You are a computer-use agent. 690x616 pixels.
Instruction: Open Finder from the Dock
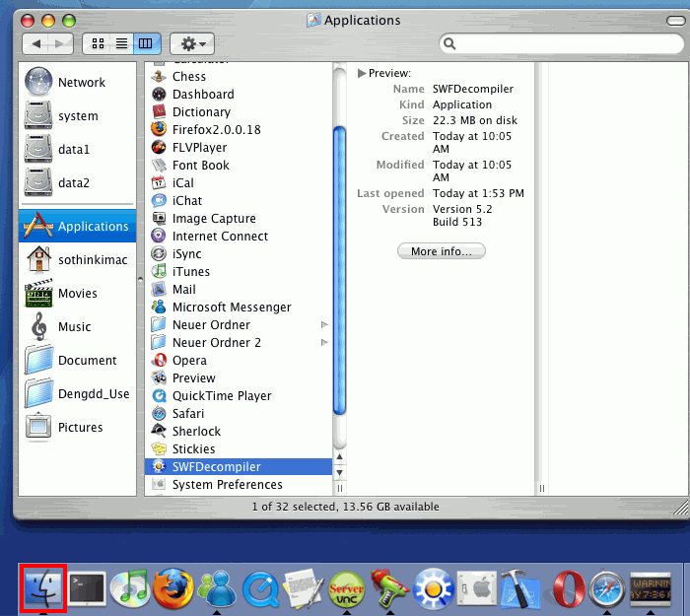pos(42,588)
